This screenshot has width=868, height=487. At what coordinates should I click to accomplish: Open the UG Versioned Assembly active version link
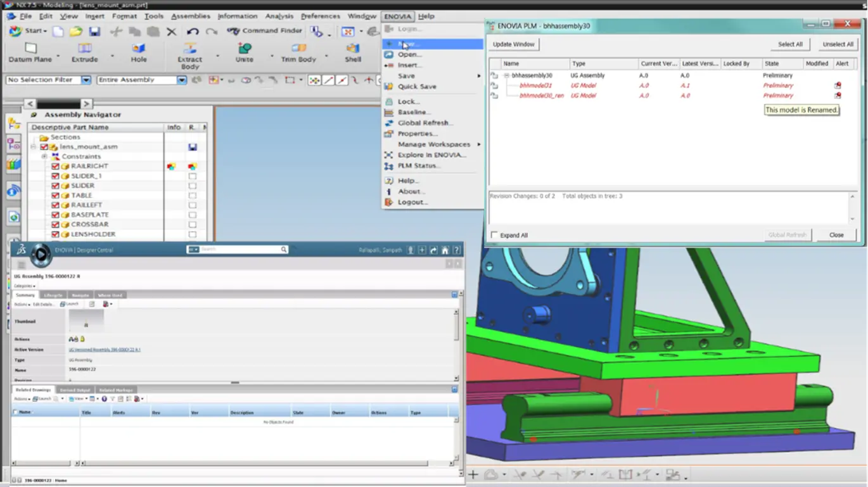105,350
